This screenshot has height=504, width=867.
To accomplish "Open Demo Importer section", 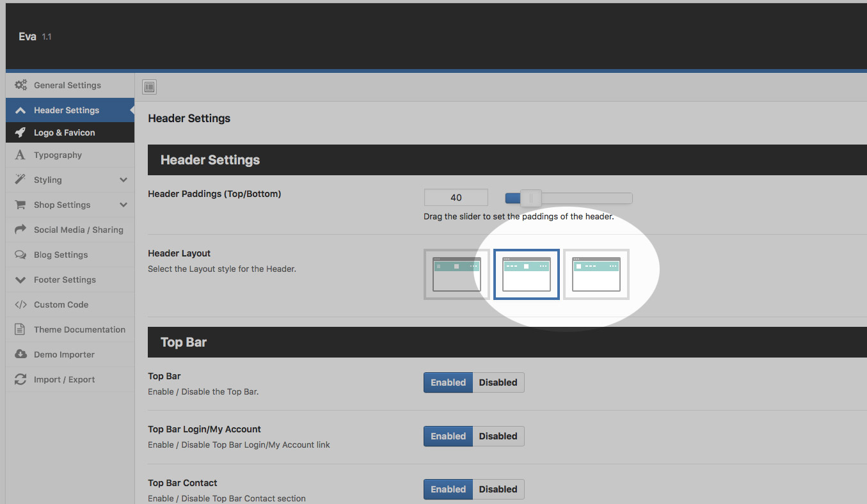I will pos(70,354).
